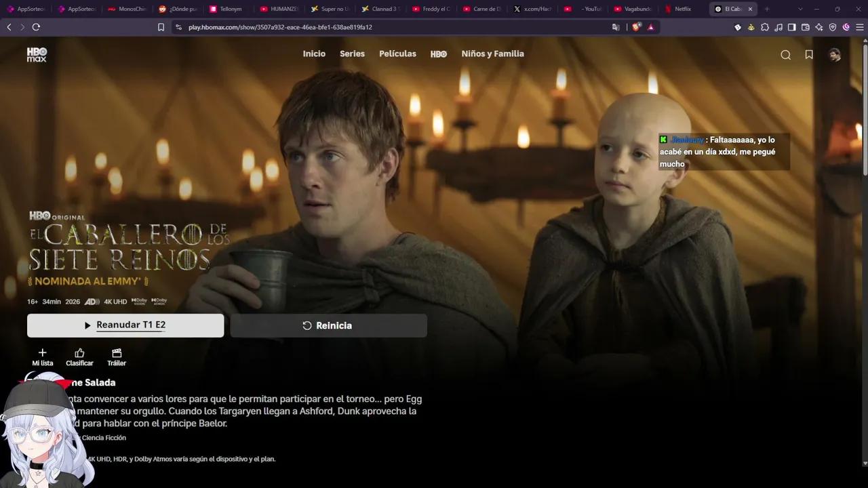This screenshot has height=488, width=868.
Task: Click the El Caballero de los Siete Reinos logo
Action: pyautogui.click(x=129, y=246)
